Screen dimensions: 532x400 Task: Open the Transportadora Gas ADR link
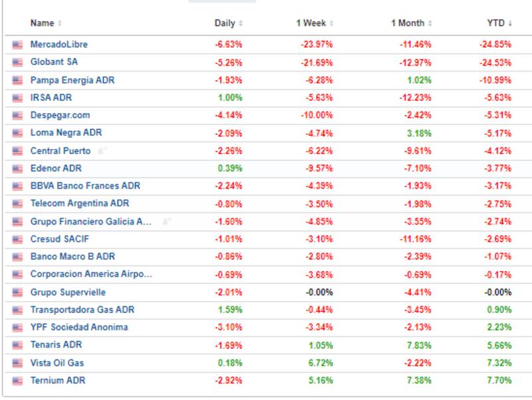coord(82,310)
